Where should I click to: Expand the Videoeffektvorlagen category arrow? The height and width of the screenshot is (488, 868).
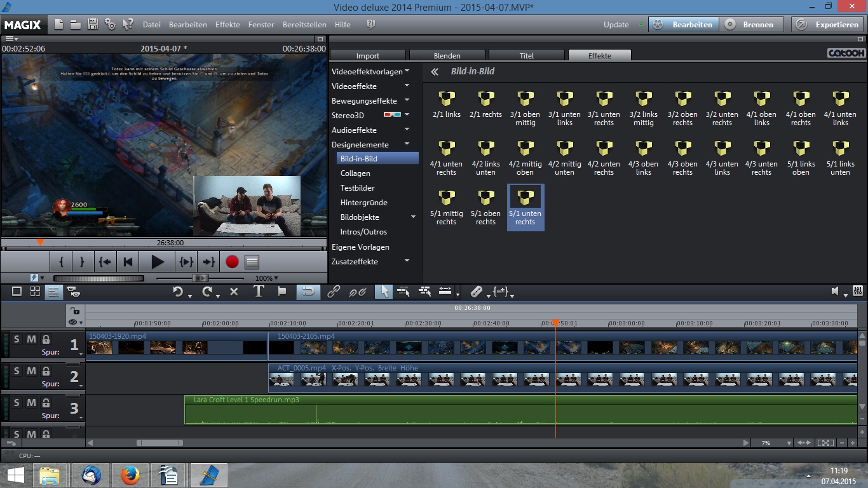point(407,71)
